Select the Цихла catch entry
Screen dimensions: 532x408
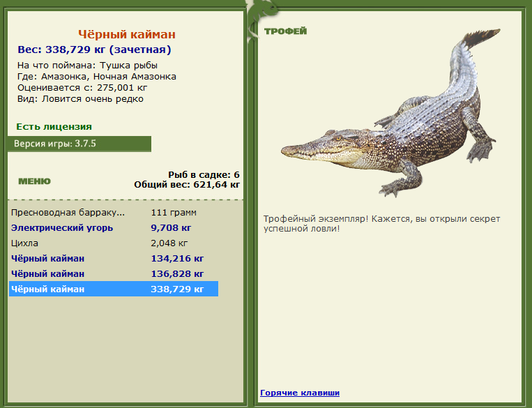click(x=114, y=243)
